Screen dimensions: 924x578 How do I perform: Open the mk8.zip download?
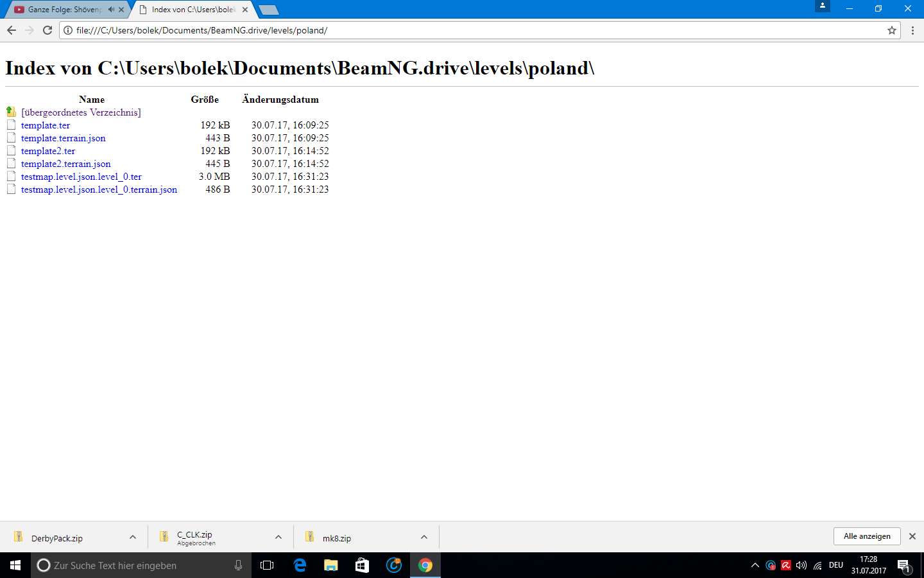pos(337,538)
